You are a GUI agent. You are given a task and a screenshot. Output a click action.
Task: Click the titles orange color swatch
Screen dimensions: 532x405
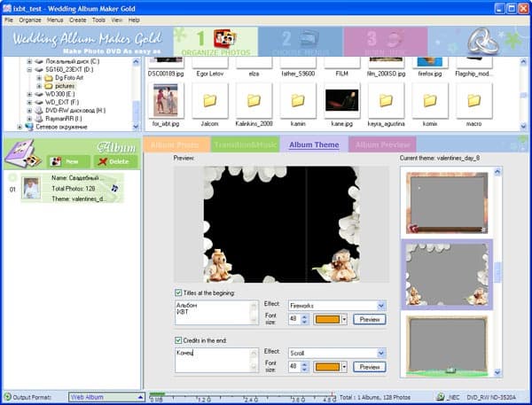[x=327, y=319]
